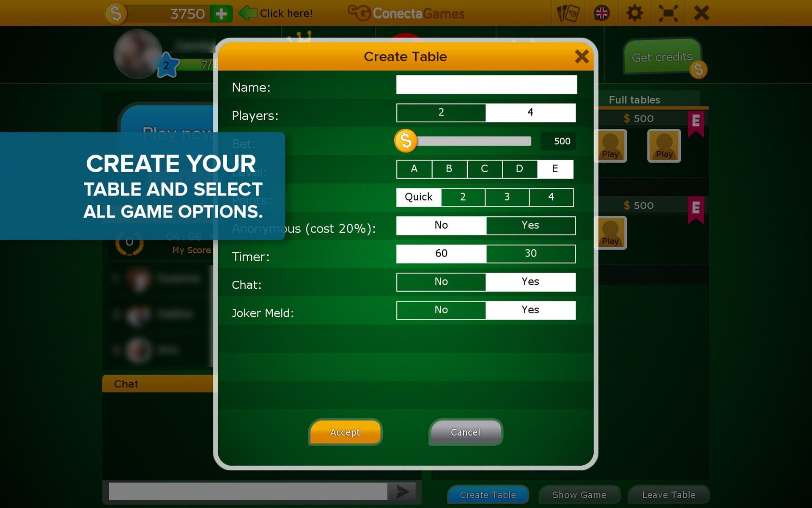Toggle Chat option to Yes
Screen dimensions: 812x508
tap(529, 282)
